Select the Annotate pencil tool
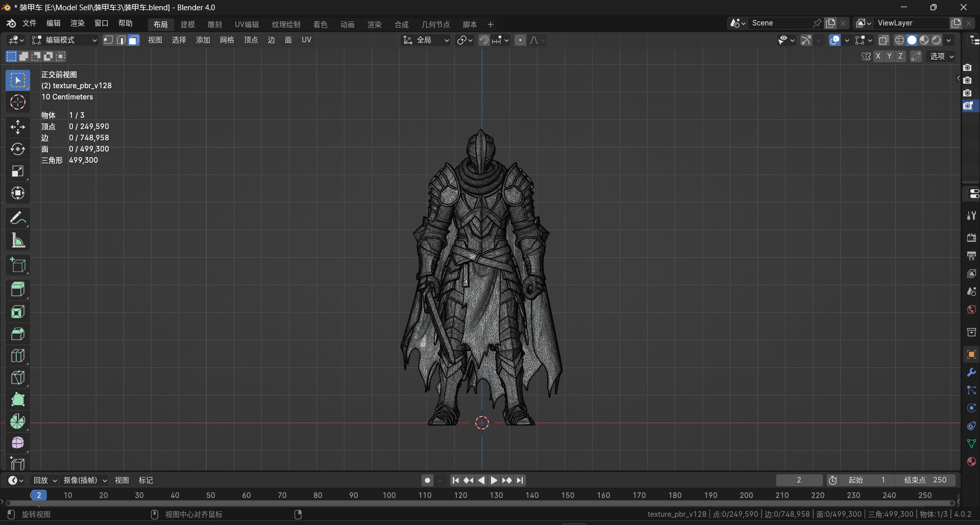This screenshot has width=980, height=525. pos(18,218)
